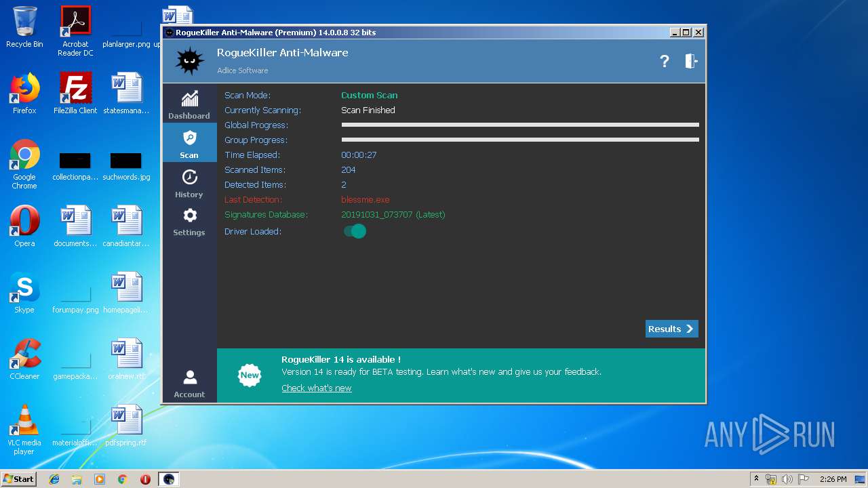Click the Group Progress bar
This screenshot has width=868, height=488.
point(520,140)
